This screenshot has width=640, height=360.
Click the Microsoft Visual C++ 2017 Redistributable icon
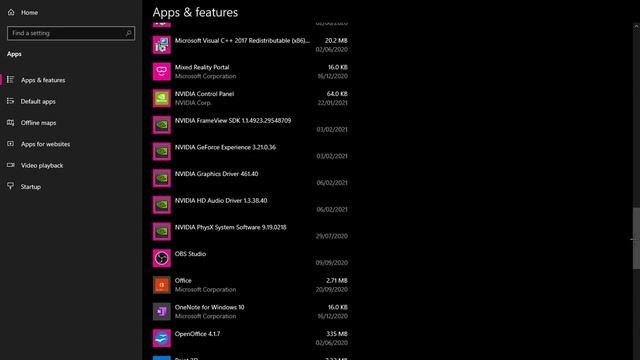(162, 45)
